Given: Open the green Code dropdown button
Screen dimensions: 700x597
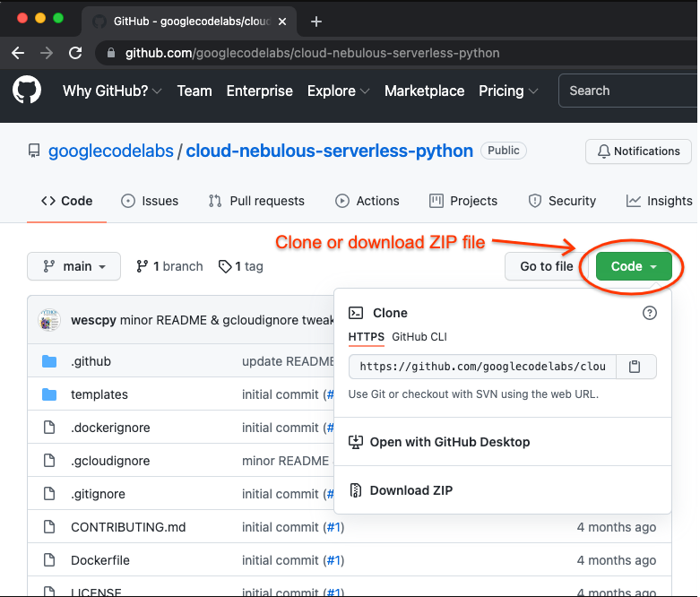Looking at the screenshot, I should (x=633, y=266).
